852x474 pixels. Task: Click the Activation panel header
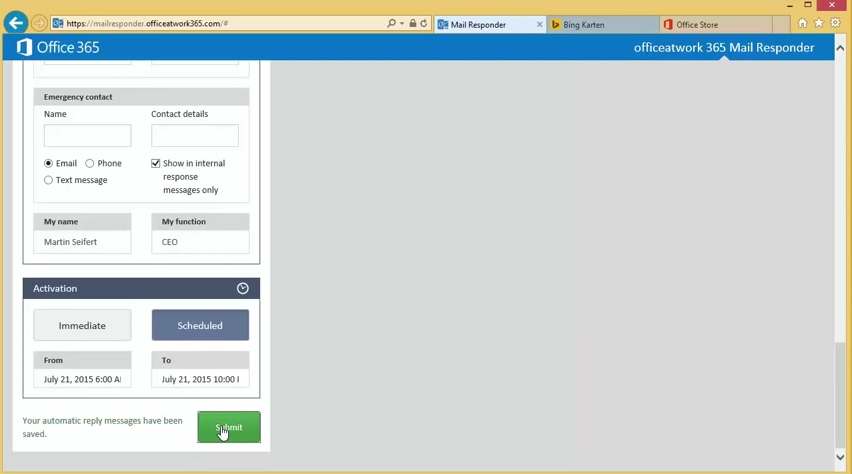(x=141, y=288)
